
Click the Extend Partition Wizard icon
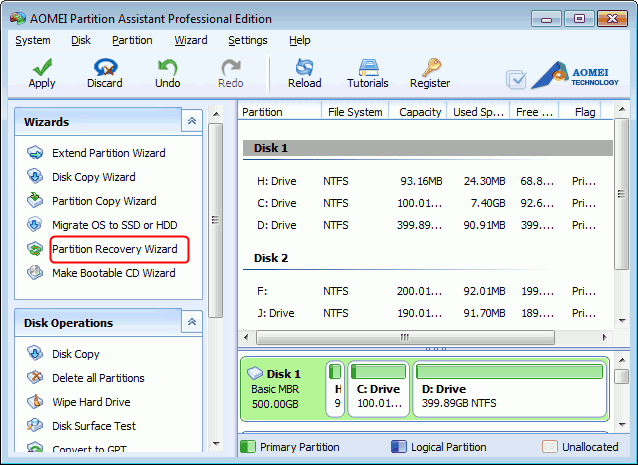(x=35, y=153)
